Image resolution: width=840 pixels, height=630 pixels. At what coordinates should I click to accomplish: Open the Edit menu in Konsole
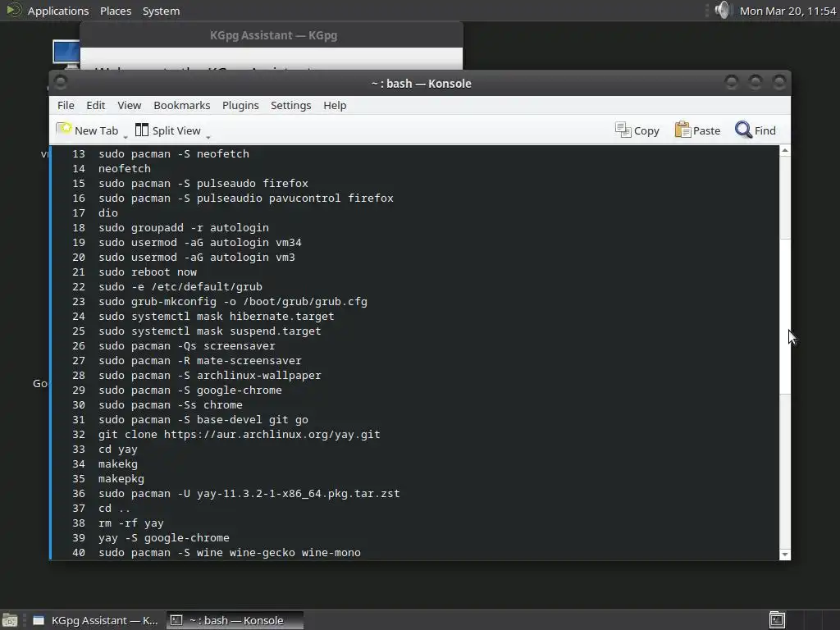pyautogui.click(x=95, y=106)
